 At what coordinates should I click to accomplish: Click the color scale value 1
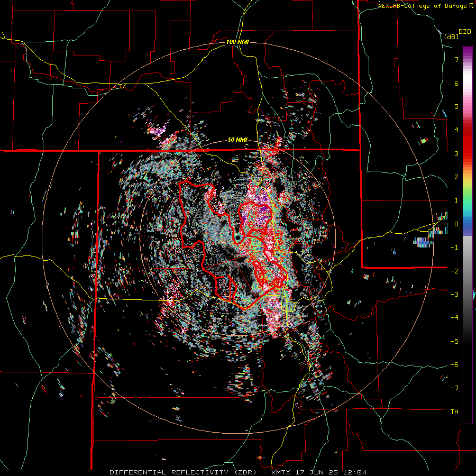(456, 200)
